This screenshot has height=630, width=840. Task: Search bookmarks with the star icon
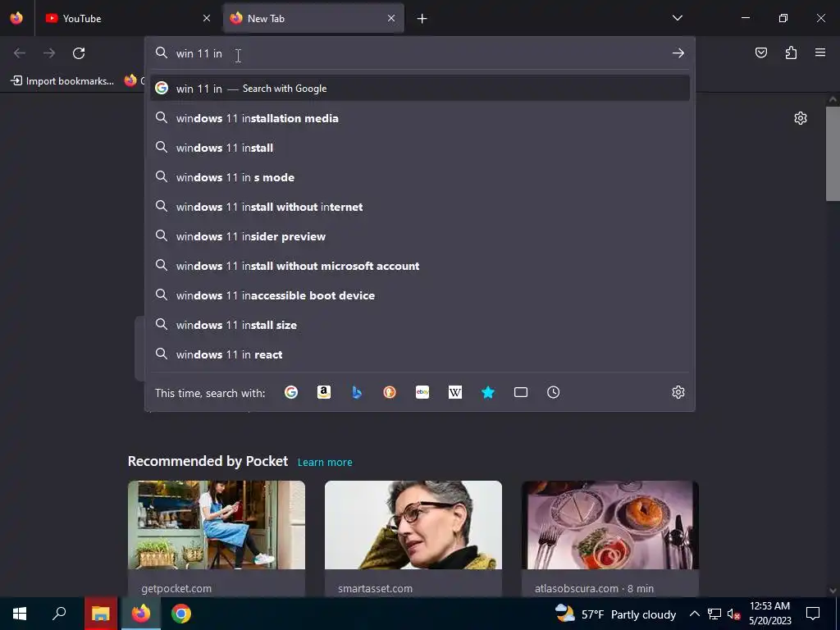(x=488, y=392)
